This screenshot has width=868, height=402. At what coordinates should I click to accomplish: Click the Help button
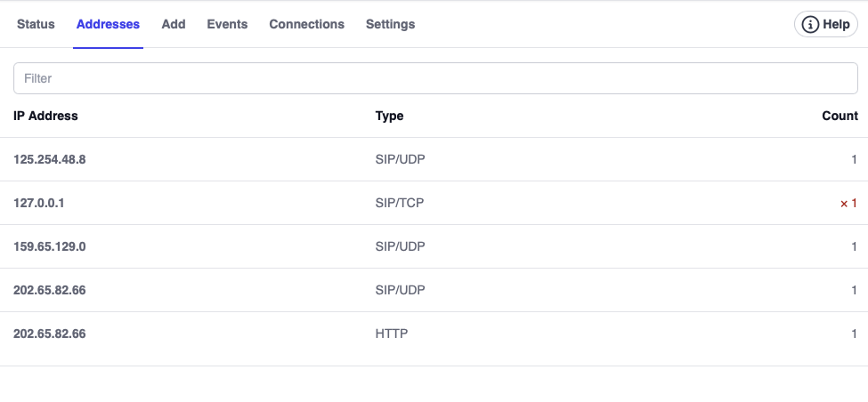click(x=826, y=25)
